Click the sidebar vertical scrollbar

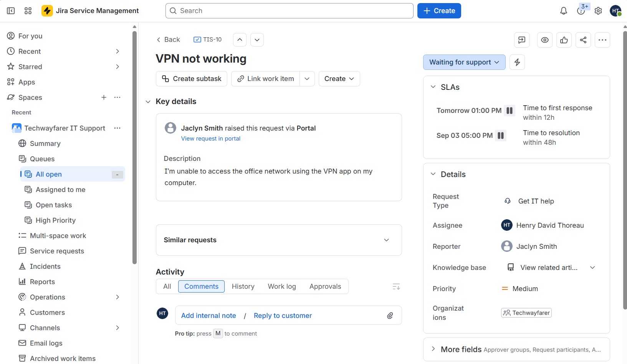134,148
